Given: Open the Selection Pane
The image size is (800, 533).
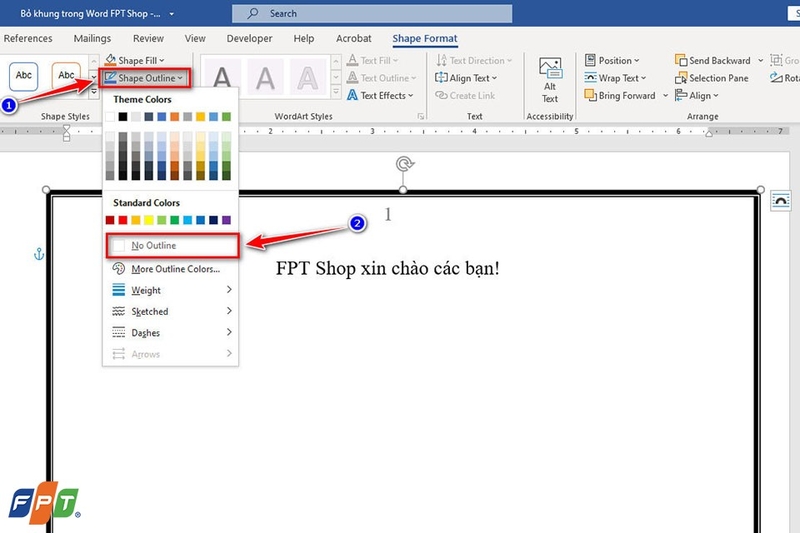Looking at the screenshot, I should click(x=712, y=78).
